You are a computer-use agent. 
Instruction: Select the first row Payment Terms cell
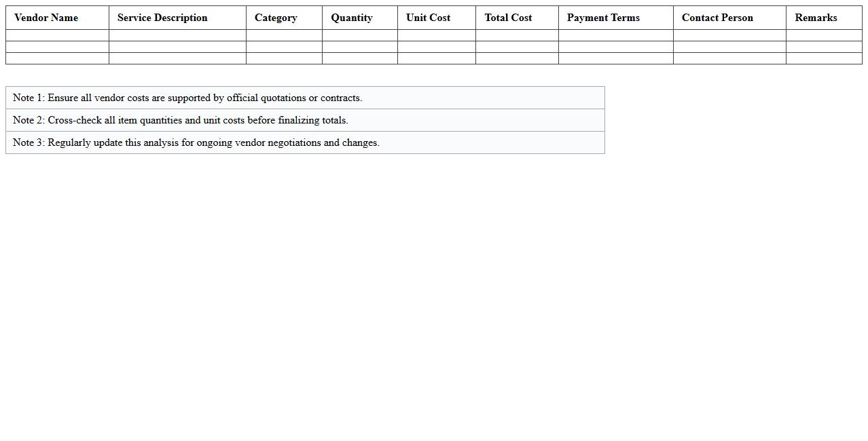tap(615, 35)
